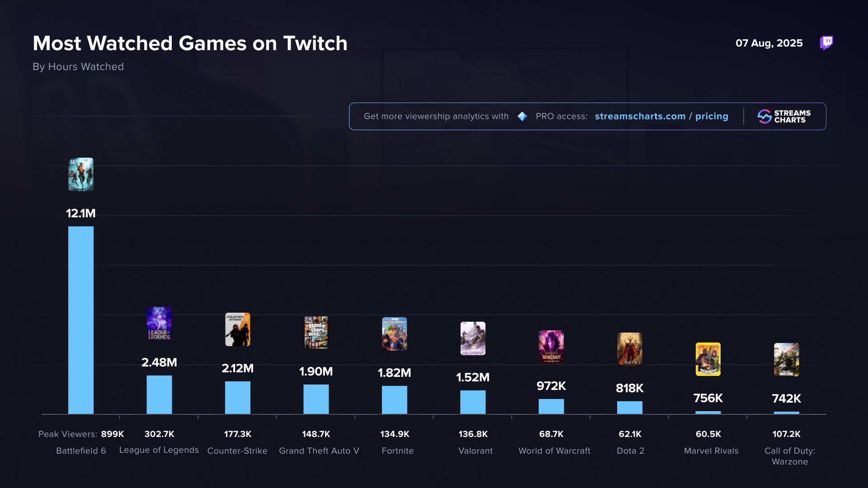
Task: Click the 818K value label
Action: pos(630,388)
